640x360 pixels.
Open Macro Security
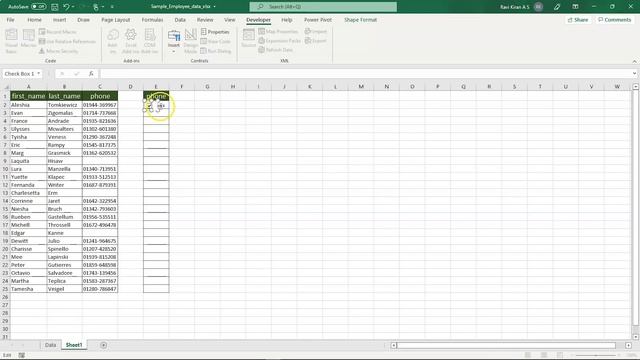click(58, 51)
